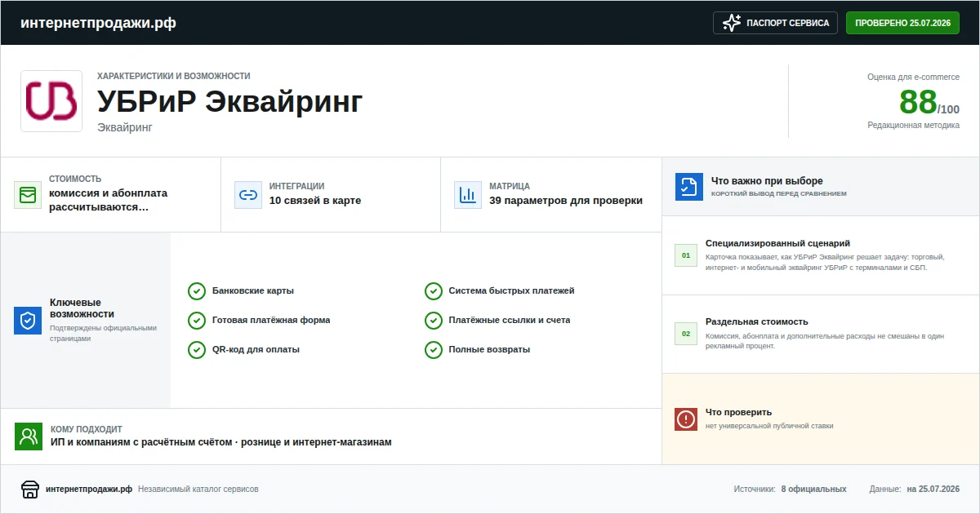Click нет универсальной публичной ставки text
980x514 pixels.
coord(769,426)
